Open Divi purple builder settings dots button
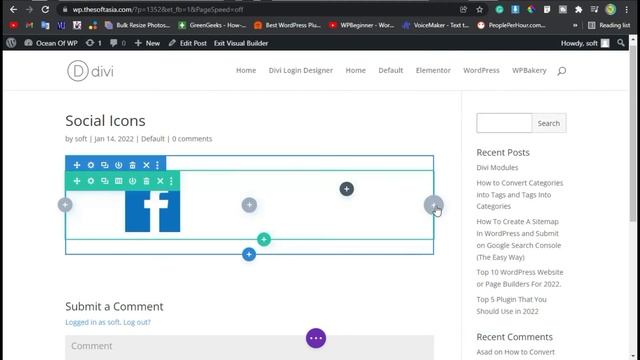Image resolution: width=640 pixels, height=360 pixels. tap(316, 338)
